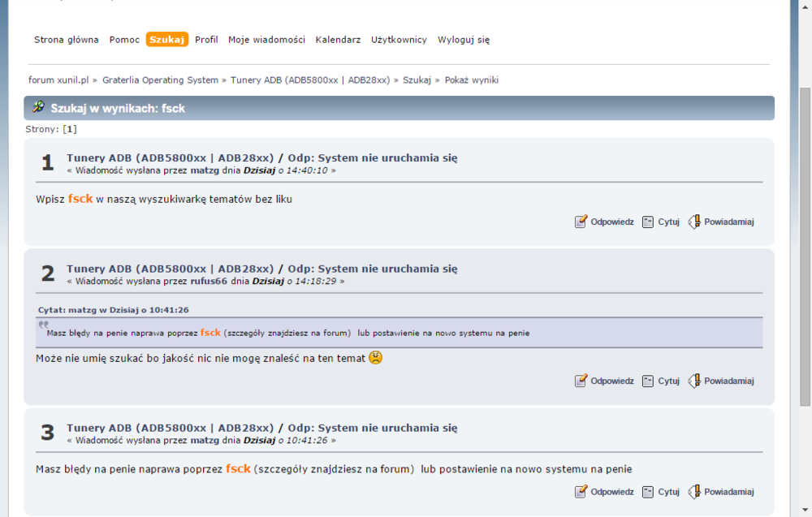Viewport: 812px width, 517px height.
Task: Click the Cytuj quote icon in result 3
Action: [x=648, y=491]
